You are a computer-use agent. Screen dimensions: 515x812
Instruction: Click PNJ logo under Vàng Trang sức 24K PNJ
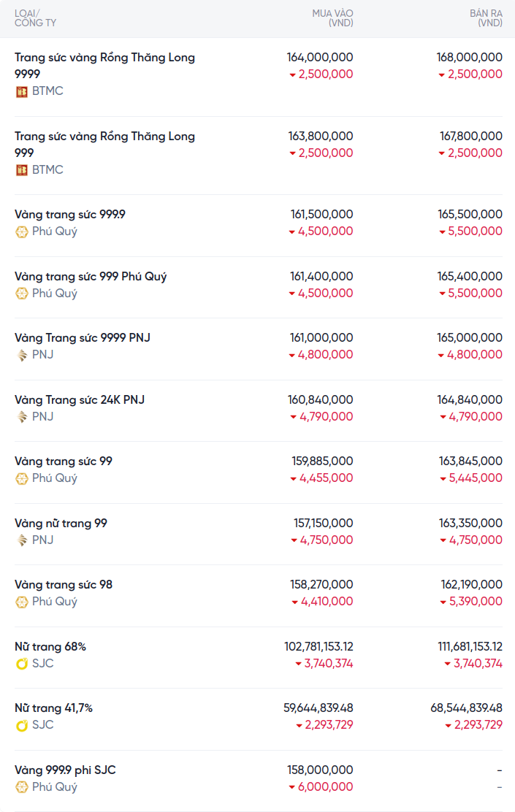tap(22, 417)
